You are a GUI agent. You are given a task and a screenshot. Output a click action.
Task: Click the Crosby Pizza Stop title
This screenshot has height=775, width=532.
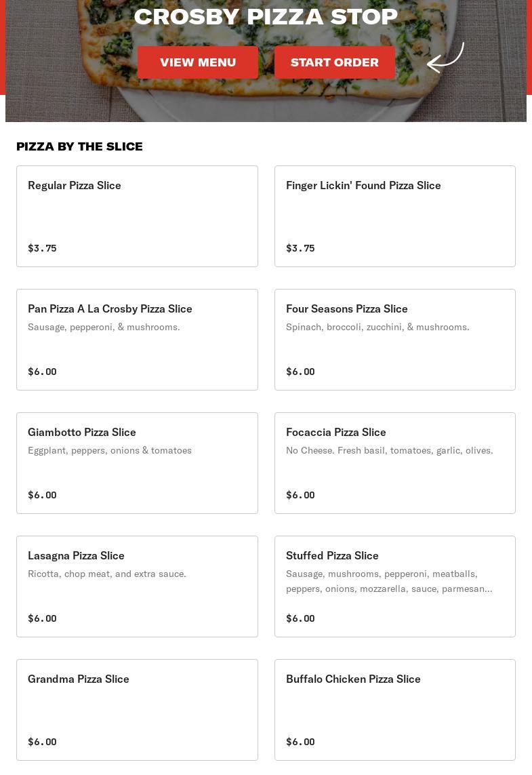coord(266,17)
